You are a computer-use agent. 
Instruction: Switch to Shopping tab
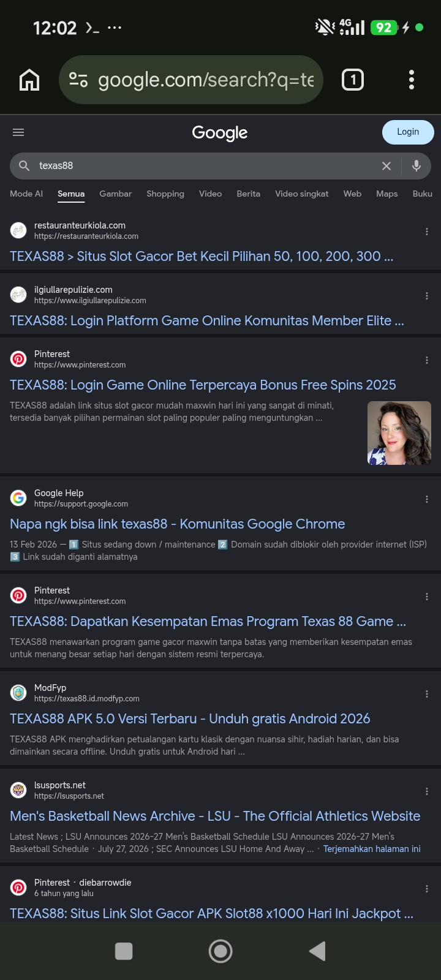[165, 194]
